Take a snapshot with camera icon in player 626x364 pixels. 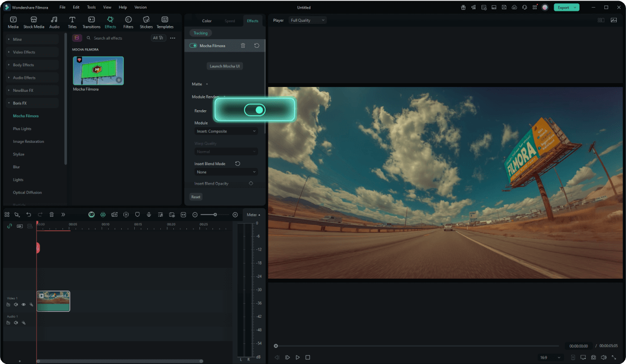[x=593, y=357]
